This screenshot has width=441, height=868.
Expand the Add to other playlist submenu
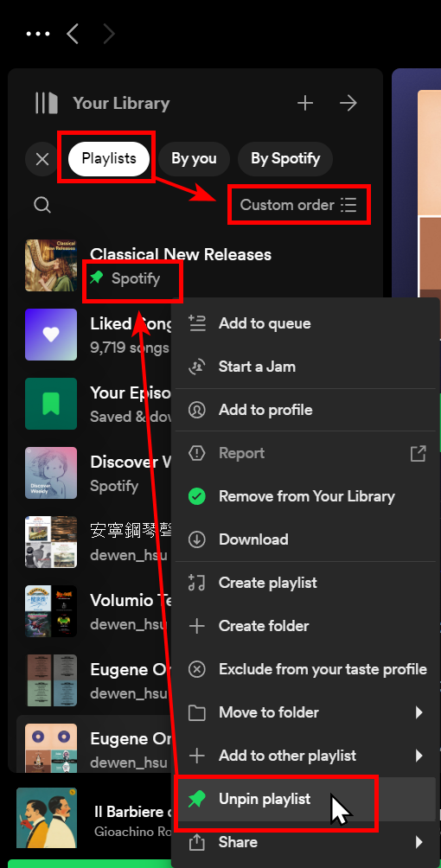pyautogui.click(x=306, y=756)
